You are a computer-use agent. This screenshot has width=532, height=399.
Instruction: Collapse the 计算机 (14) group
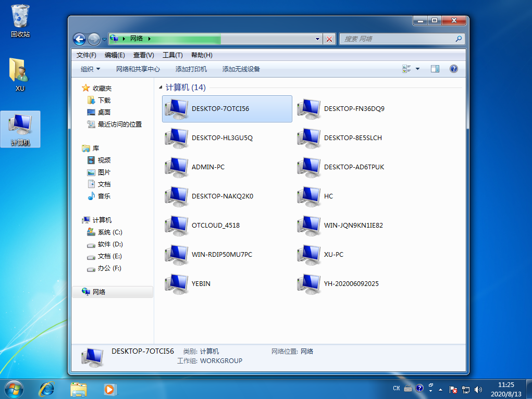pos(161,88)
